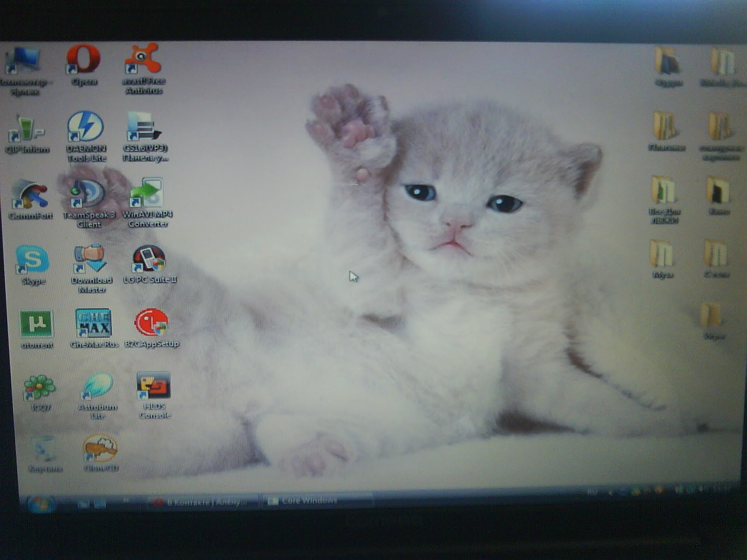Screen dimensions: 747x560
Task: Launch WinAVI MP4 Converter
Action: click(147, 194)
